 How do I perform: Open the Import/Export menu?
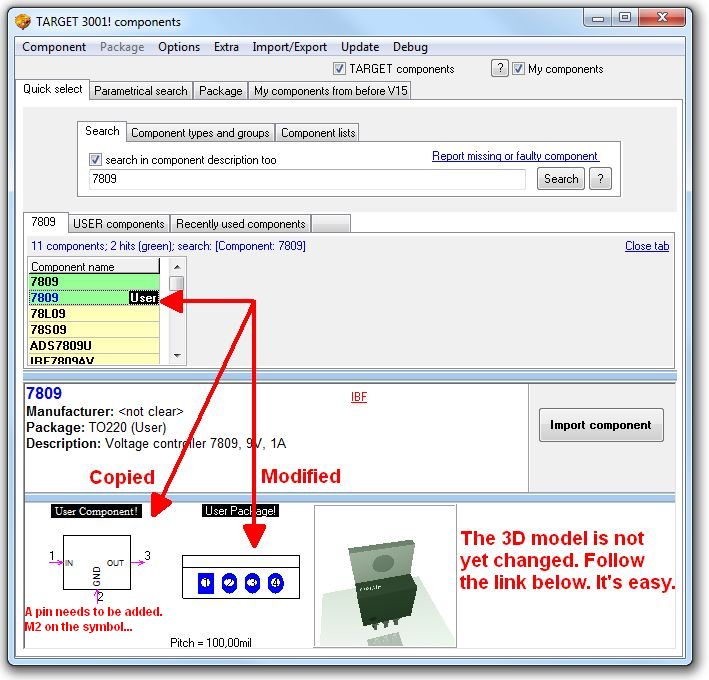coord(289,47)
